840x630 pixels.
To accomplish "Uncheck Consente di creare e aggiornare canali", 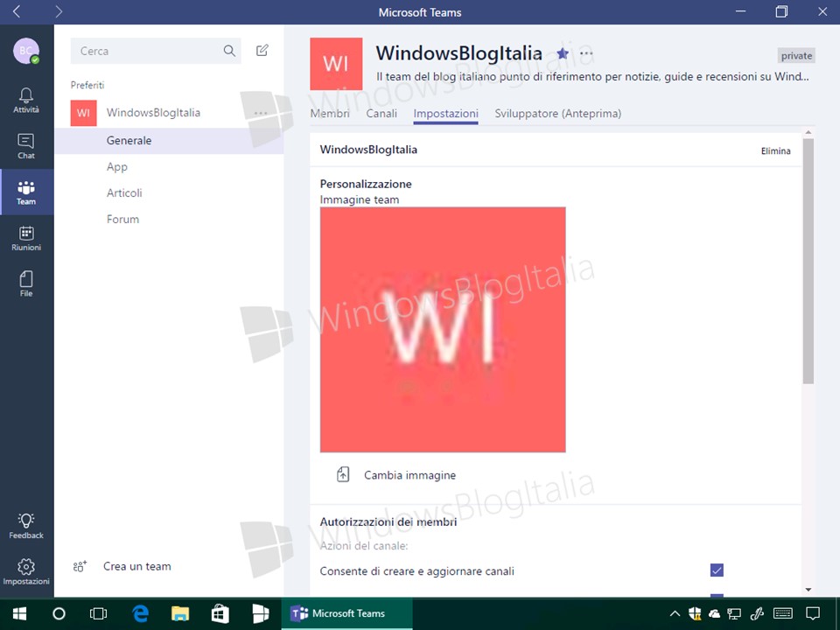I will point(717,570).
